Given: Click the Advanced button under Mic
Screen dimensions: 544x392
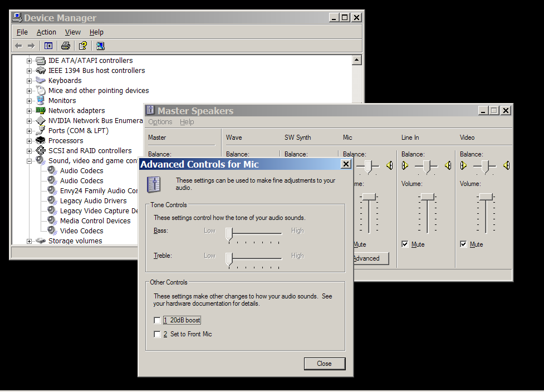Looking at the screenshot, I should pyautogui.click(x=370, y=258).
